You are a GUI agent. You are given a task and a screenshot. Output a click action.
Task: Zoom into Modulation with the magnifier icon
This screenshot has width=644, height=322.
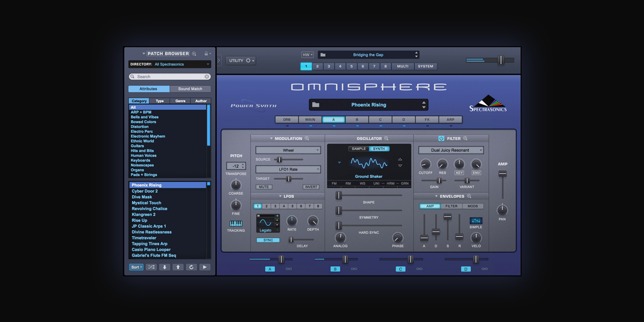click(307, 138)
